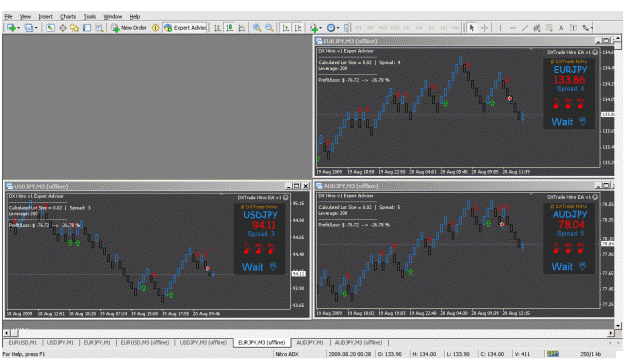Image resolution: width=625 pixels, height=360 pixels.
Task: Switch to USDJPY,M1 chart tab
Action: point(60,342)
